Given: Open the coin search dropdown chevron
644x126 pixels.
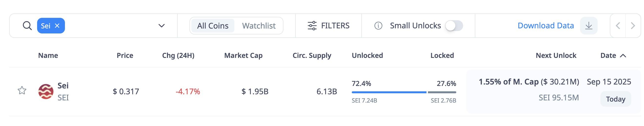Looking at the screenshot, I should click(162, 25).
